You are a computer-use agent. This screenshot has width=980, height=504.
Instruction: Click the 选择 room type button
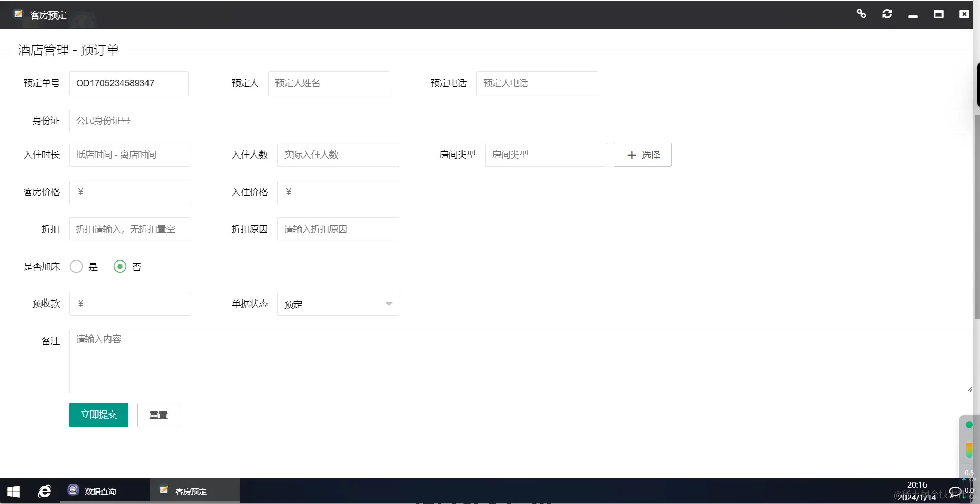642,155
